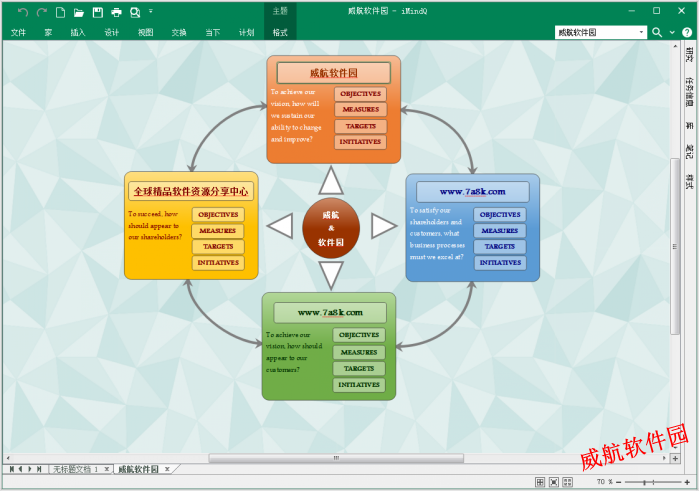The width and height of the screenshot is (699, 491).
Task: Click MEASURES in the orange card
Action: [361, 109]
